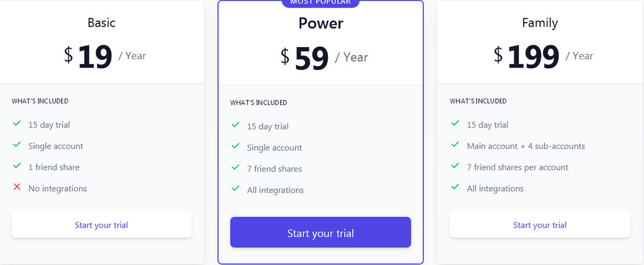The image size is (644, 265).
Task: Click the red X icon beside No integrations
Action: click(17, 187)
